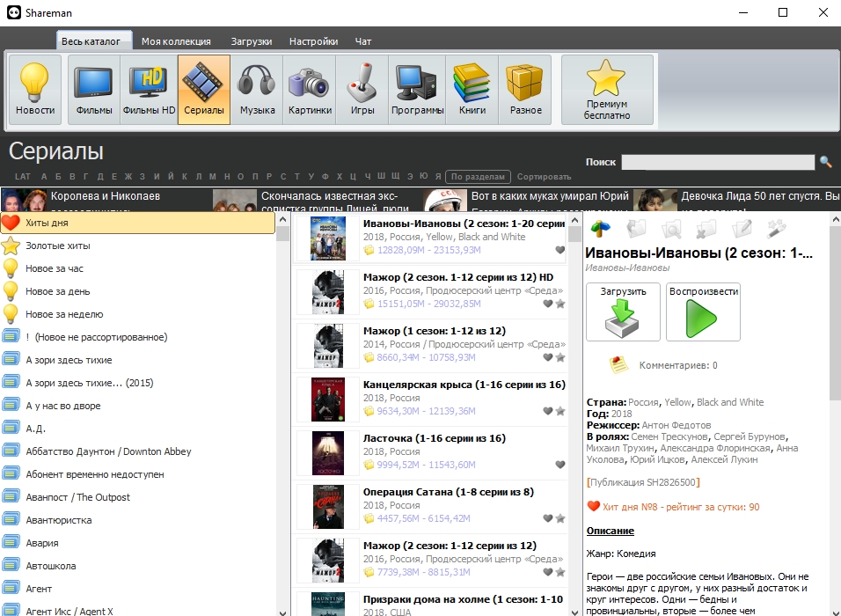841x616 pixels.
Task: Click scroll-down arrow of the left category list
Action: 282,612
